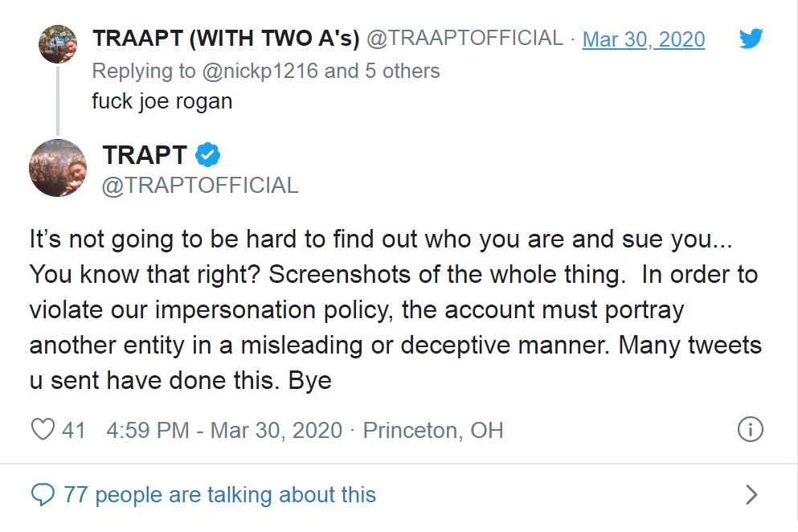Expand conversation with right chevron arrow
Screen dimensions: 798x532
tap(751, 494)
